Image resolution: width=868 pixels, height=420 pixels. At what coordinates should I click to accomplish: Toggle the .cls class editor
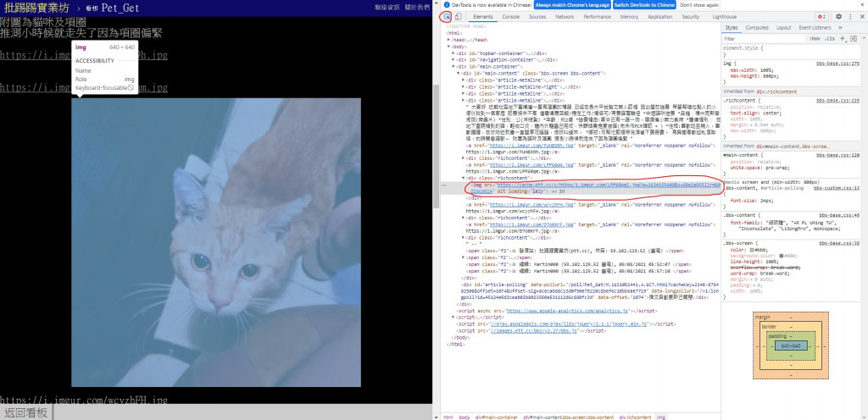[x=829, y=39]
